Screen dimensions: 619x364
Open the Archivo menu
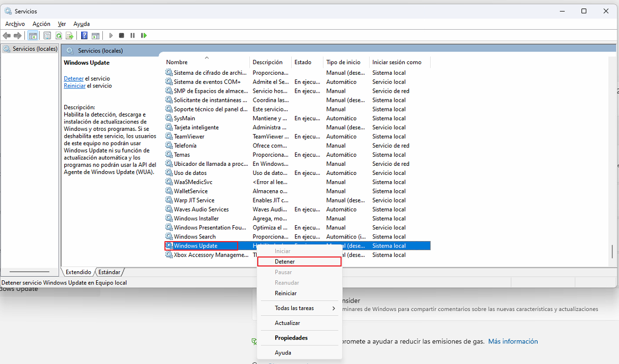click(x=15, y=24)
